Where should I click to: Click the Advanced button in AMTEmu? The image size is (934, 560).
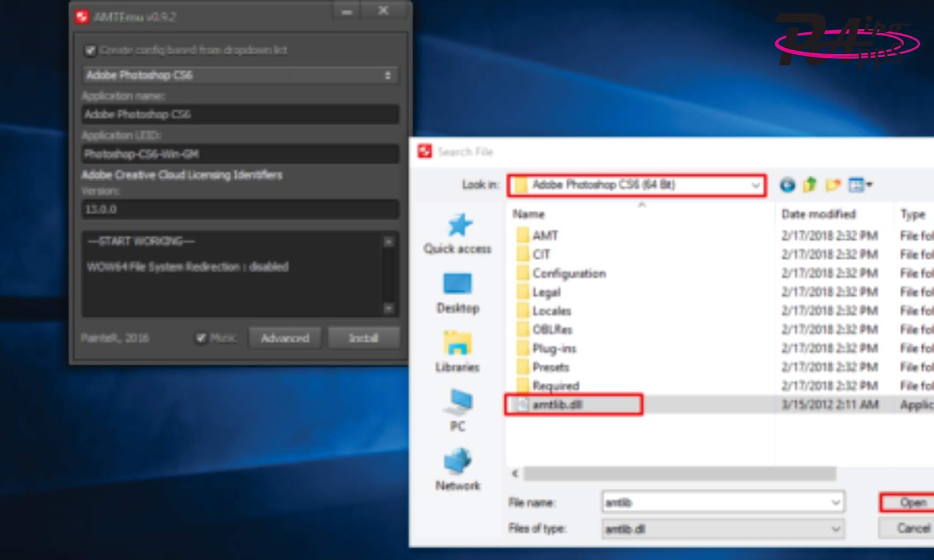[285, 338]
